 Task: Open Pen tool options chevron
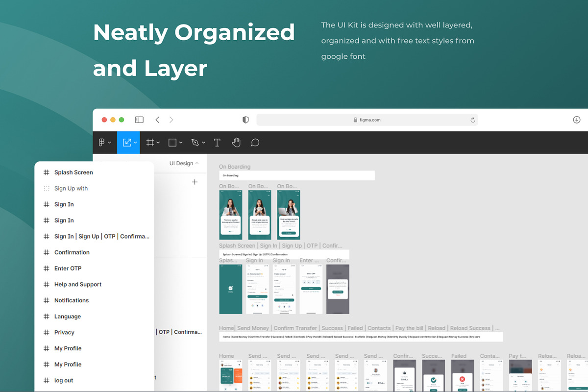tap(203, 143)
